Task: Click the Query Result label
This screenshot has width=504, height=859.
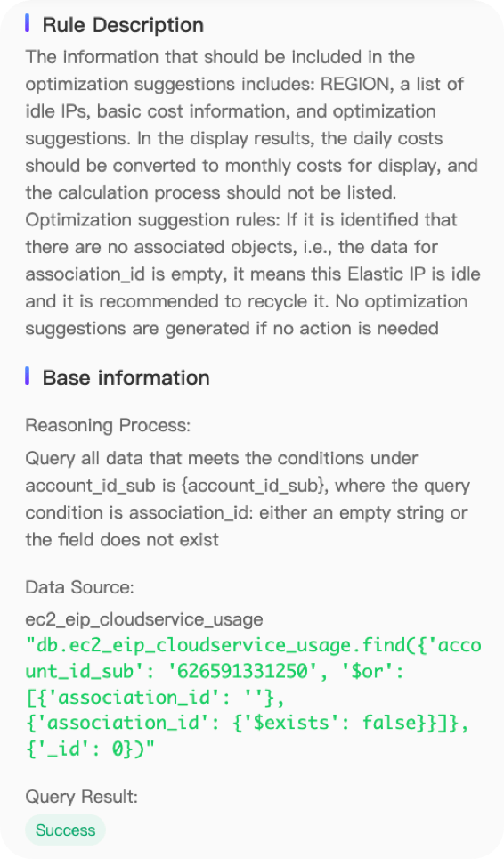Action: (82, 797)
